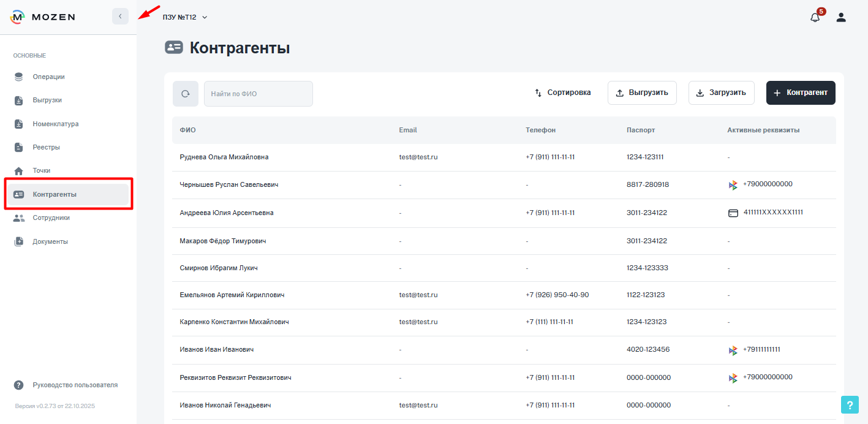Screen dimensions: 868x424
Task: Collapse the sidebar with the chevron button
Action: click(x=120, y=17)
